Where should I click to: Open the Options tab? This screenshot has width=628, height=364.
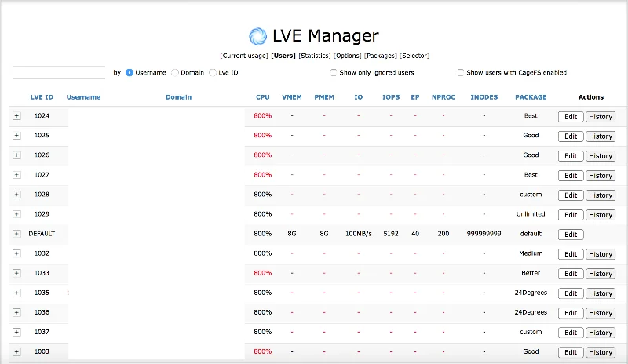coord(348,56)
